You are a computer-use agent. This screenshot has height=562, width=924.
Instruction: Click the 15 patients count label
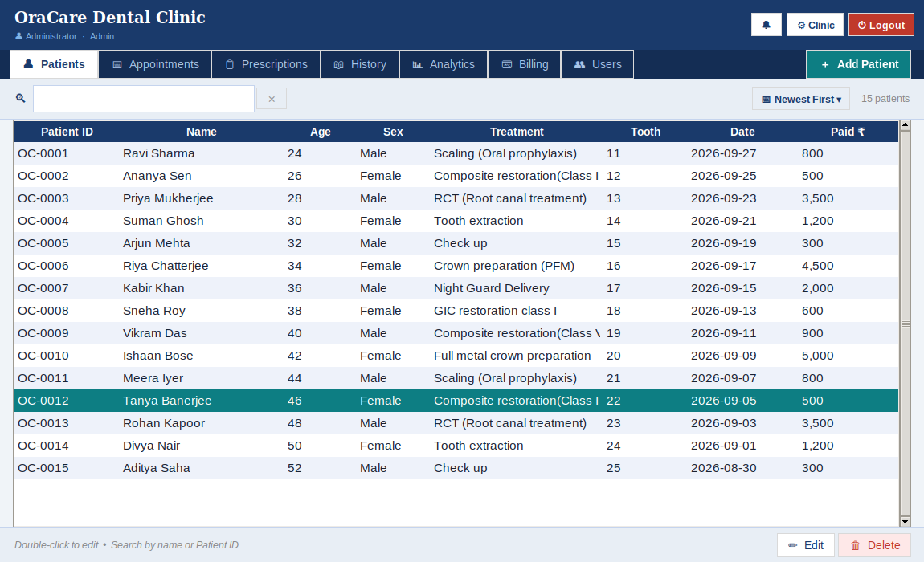(885, 99)
